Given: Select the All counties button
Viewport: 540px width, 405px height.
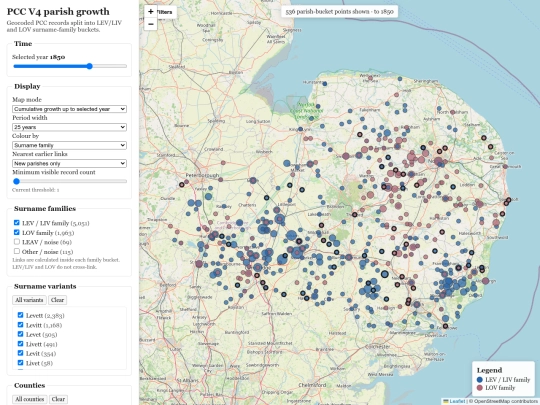Looking at the screenshot, I should [30, 399].
